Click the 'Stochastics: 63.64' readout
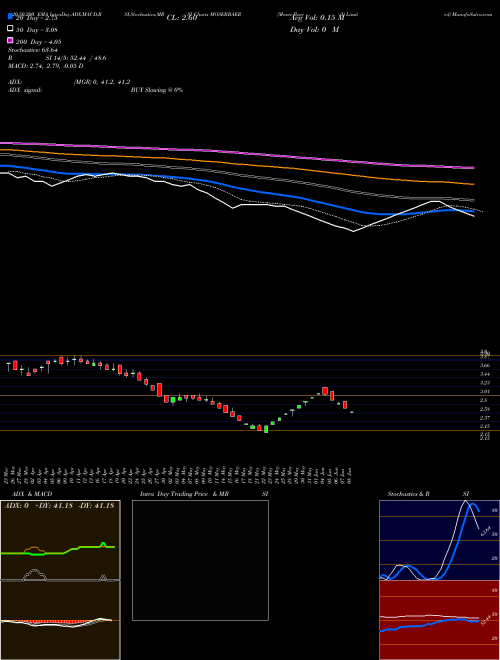The height and width of the screenshot is (660, 500). pyautogui.click(x=32, y=50)
